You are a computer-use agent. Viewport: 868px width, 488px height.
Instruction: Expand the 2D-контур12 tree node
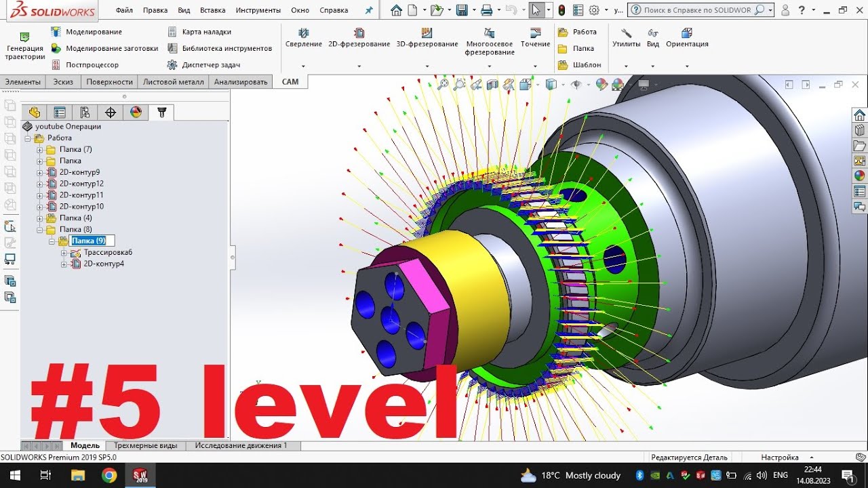[40, 184]
